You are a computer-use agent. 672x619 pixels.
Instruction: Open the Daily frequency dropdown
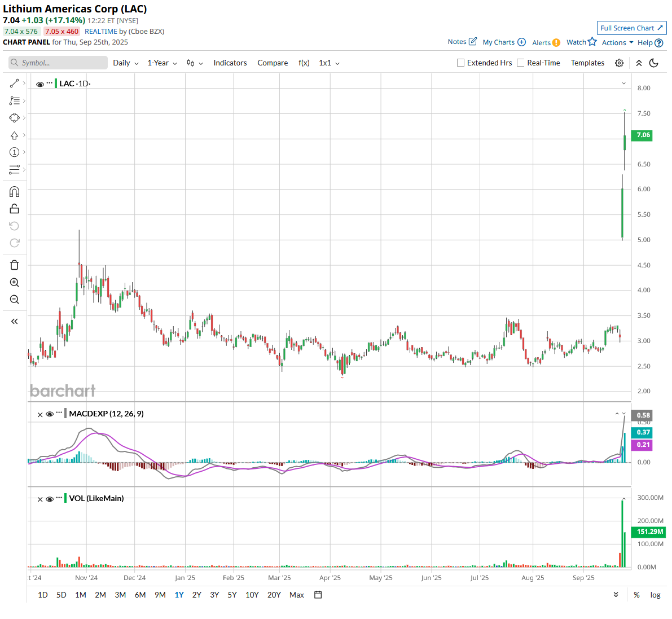pos(126,63)
